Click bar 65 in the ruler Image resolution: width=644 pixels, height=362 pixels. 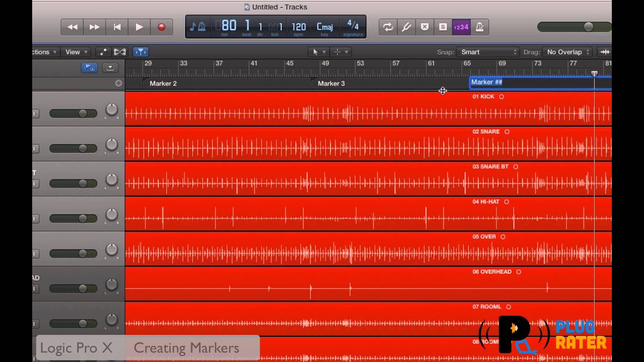click(x=467, y=63)
